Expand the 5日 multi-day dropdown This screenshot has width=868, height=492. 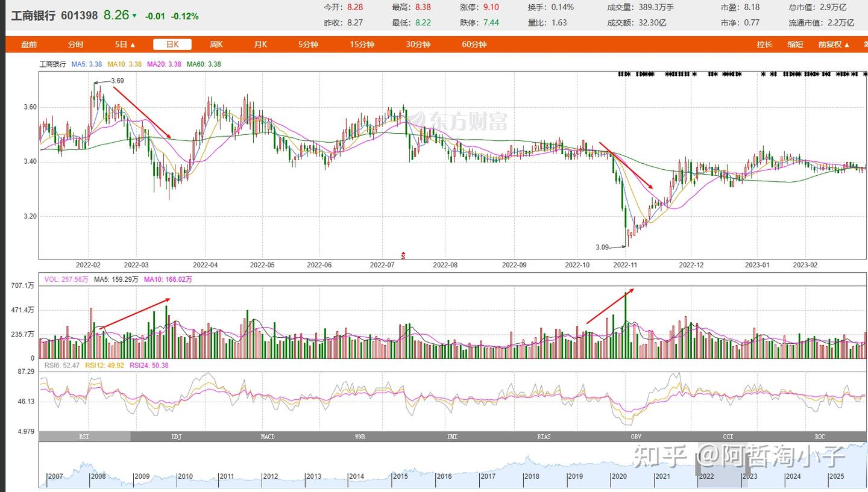[125, 45]
